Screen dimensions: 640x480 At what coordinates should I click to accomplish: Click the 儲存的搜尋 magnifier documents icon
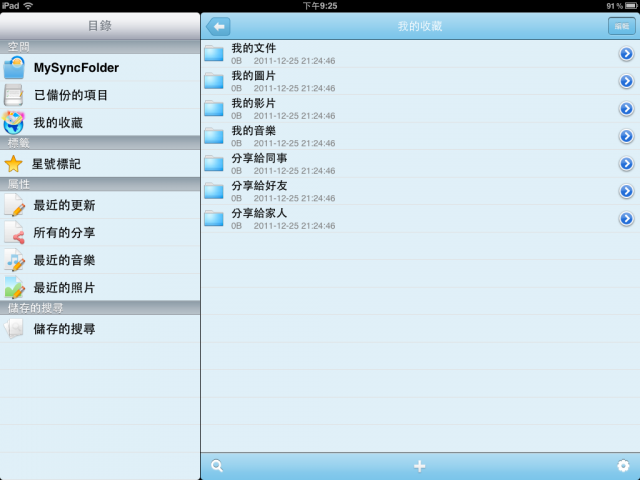click(x=13, y=329)
